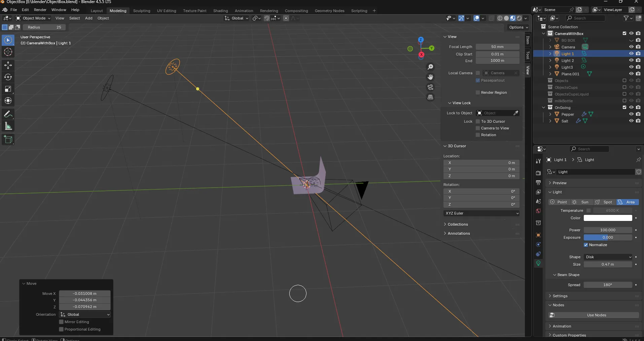Image resolution: width=644 pixels, height=341 pixels.
Task: Open the Object Mode dropdown
Action: (33, 18)
